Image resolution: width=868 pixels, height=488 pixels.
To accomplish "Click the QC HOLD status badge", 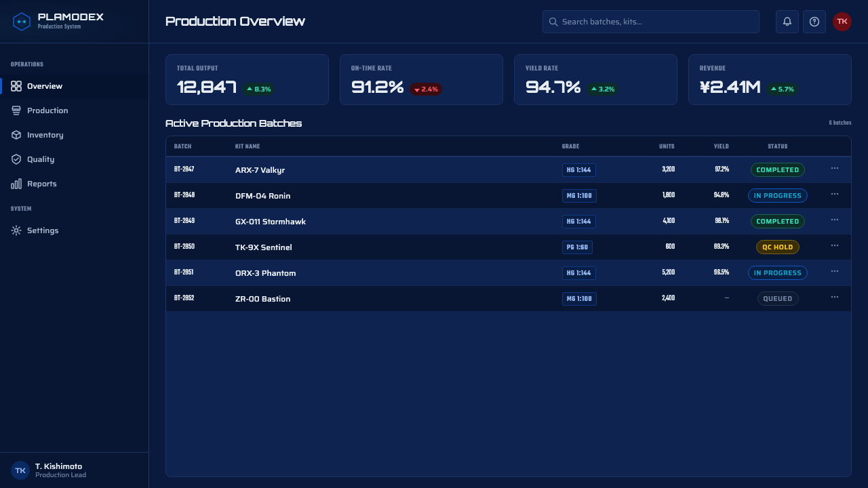I will (778, 247).
